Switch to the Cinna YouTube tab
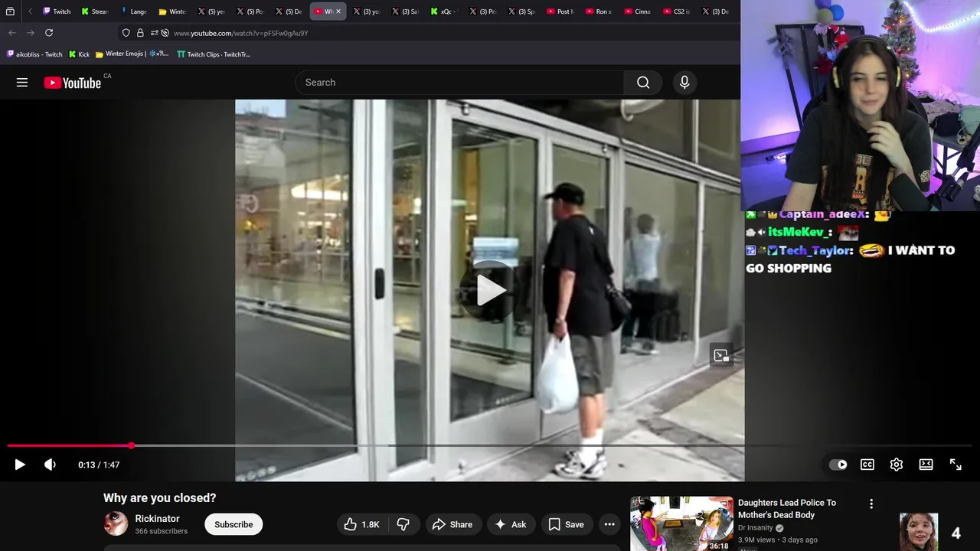 tap(639, 11)
